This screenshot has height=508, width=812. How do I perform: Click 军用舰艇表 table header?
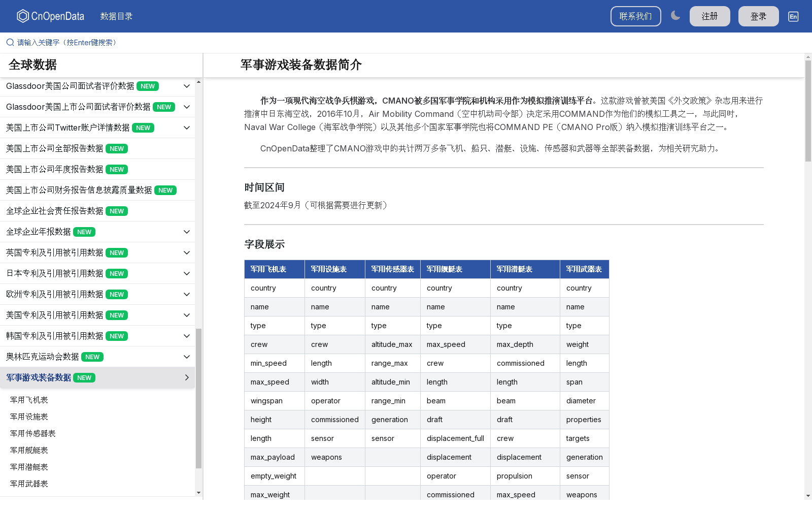point(455,269)
